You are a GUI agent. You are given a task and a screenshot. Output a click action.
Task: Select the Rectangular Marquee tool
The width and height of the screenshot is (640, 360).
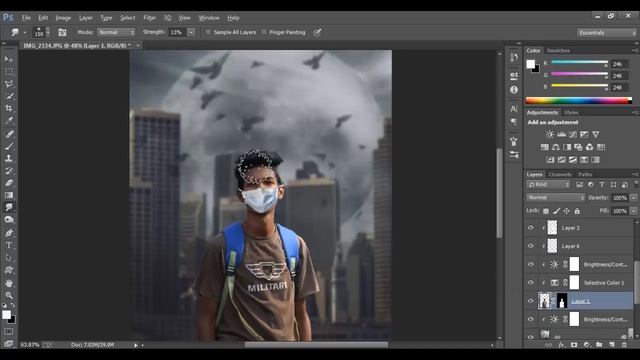(9, 71)
